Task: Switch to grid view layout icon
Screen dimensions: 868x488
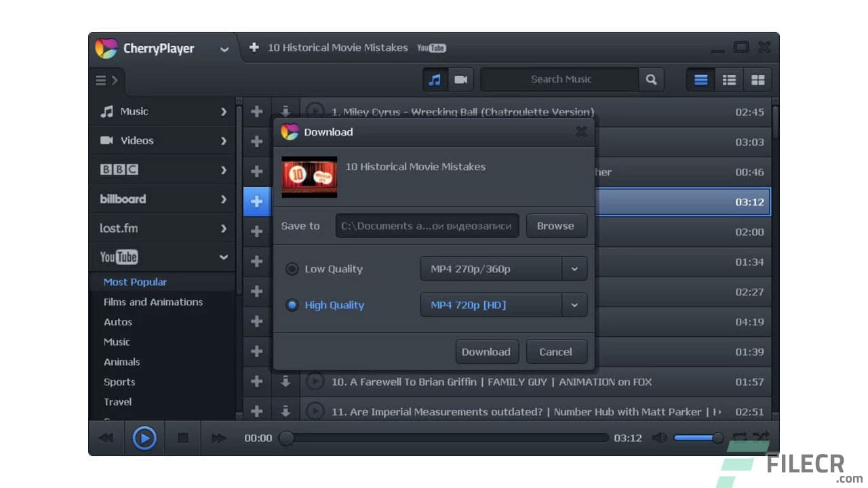Action: [x=757, y=79]
